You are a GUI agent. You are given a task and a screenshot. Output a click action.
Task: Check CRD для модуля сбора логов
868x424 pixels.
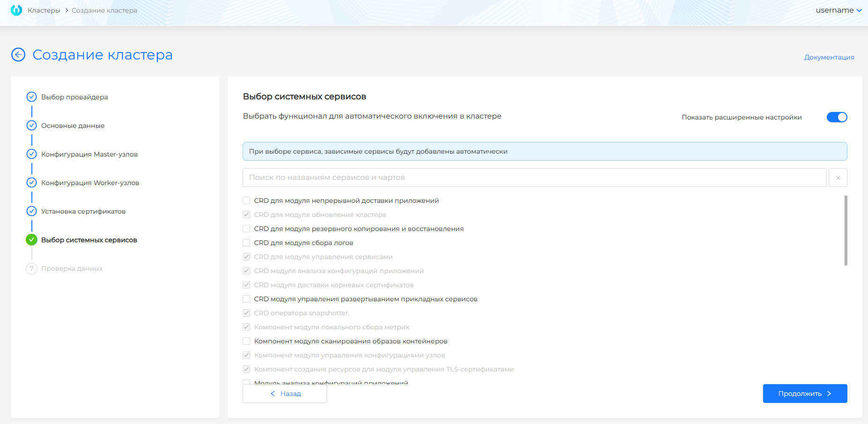pyautogui.click(x=246, y=243)
